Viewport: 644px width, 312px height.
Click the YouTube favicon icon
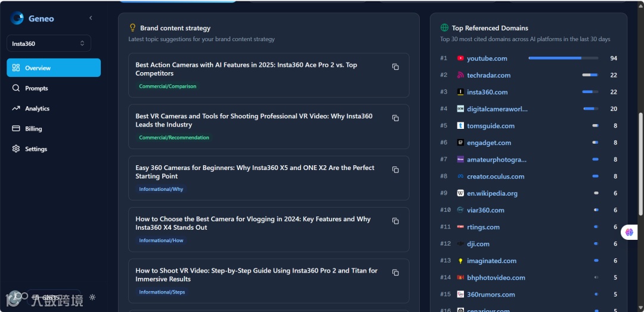460,58
